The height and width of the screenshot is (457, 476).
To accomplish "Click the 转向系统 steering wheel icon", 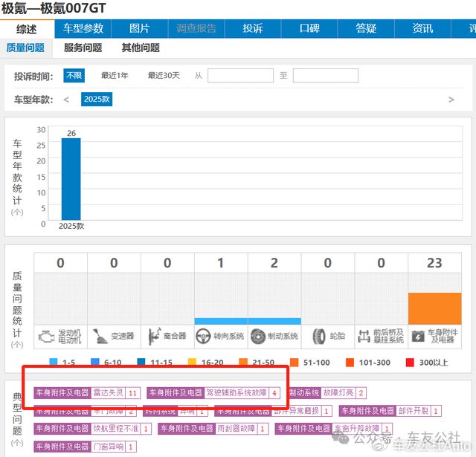I will [203, 337].
